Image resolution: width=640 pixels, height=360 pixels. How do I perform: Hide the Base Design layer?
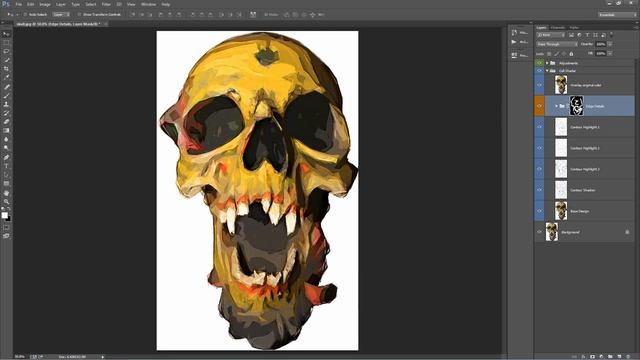(540, 211)
